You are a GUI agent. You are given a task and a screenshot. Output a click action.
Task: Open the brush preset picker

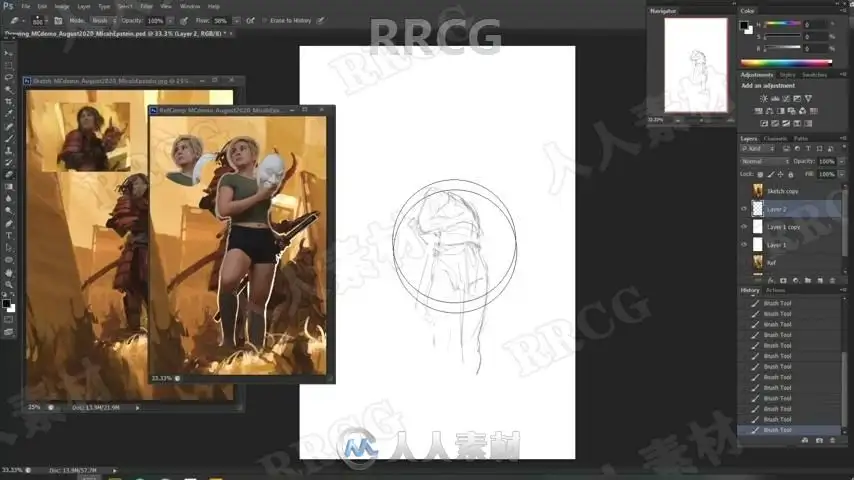point(38,21)
